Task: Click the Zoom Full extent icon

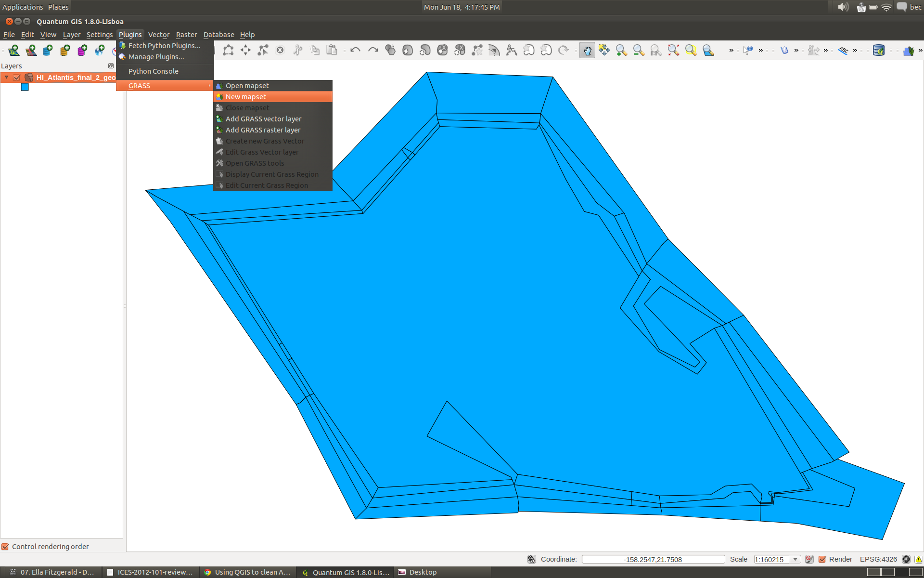Action: 673,50
